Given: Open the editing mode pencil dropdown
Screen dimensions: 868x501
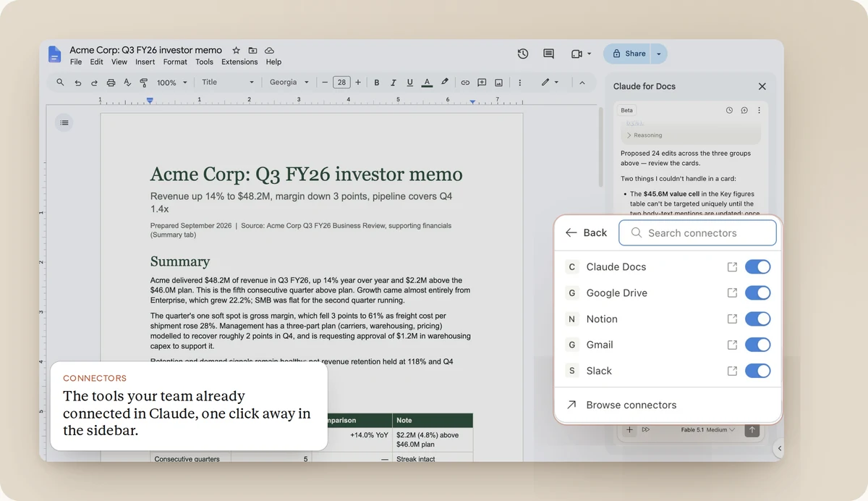Looking at the screenshot, I should pyautogui.click(x=550, y=83).
